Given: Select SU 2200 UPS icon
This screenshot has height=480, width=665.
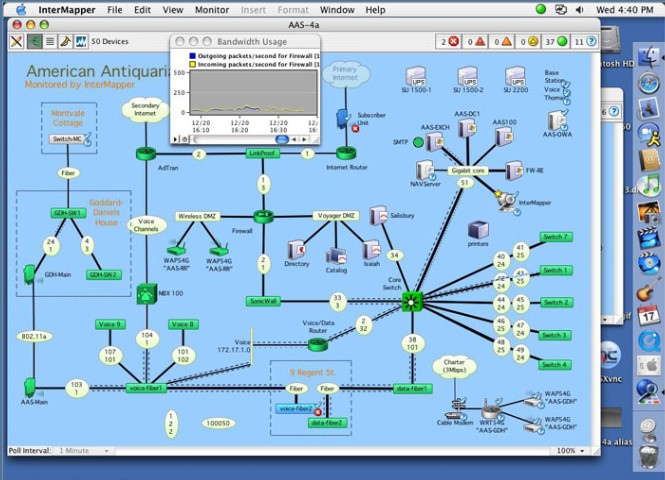Looking at the screenshot, I should [x=515, y=76].
